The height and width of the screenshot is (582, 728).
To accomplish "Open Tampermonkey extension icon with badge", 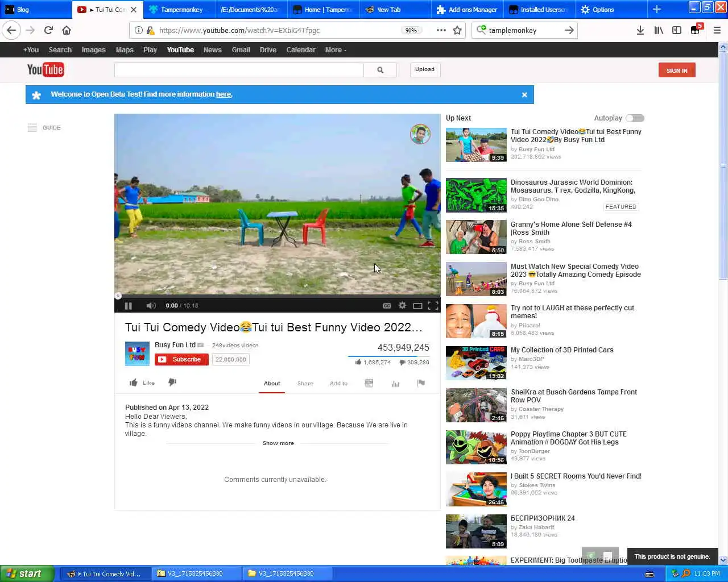I will pyautogui.click(x=696, y=30).
